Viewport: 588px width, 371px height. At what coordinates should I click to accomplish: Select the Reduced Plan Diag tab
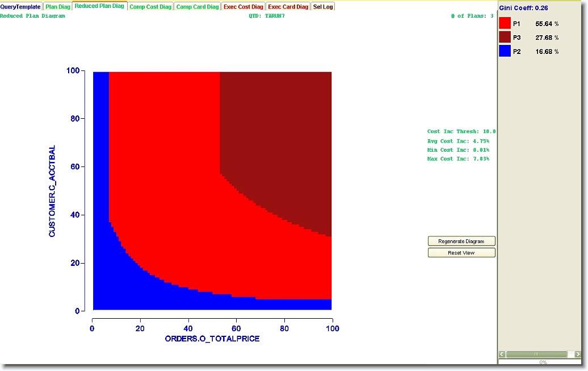(x=99, y=6)
